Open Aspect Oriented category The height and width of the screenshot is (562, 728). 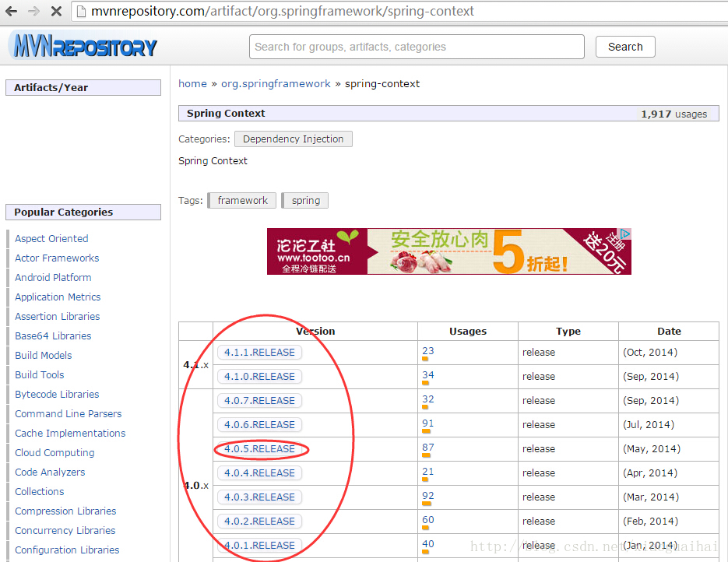coord(51,238)
